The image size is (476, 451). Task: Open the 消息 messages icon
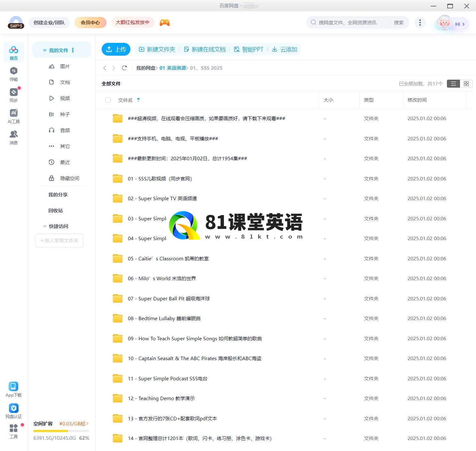13,137
